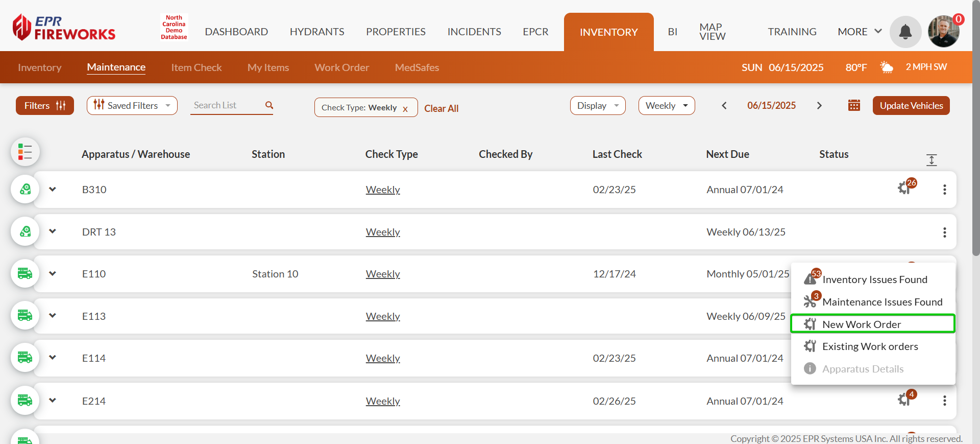The image size is (980, 444).
Task: Open the Saved Filters dropdown
Action: [132, 106]
